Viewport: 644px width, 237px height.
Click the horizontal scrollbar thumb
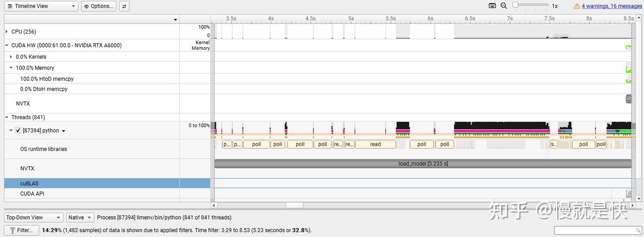(x=294, y=205)
